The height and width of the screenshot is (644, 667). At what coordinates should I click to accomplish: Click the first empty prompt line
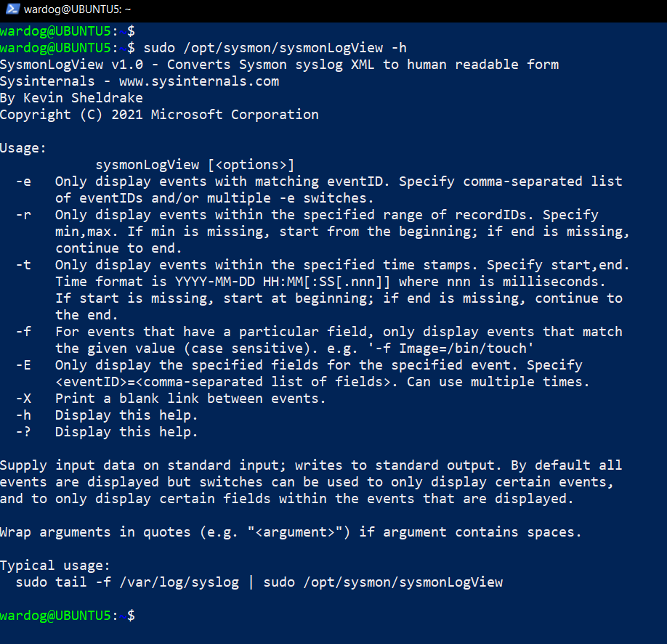tap(68, 31)
